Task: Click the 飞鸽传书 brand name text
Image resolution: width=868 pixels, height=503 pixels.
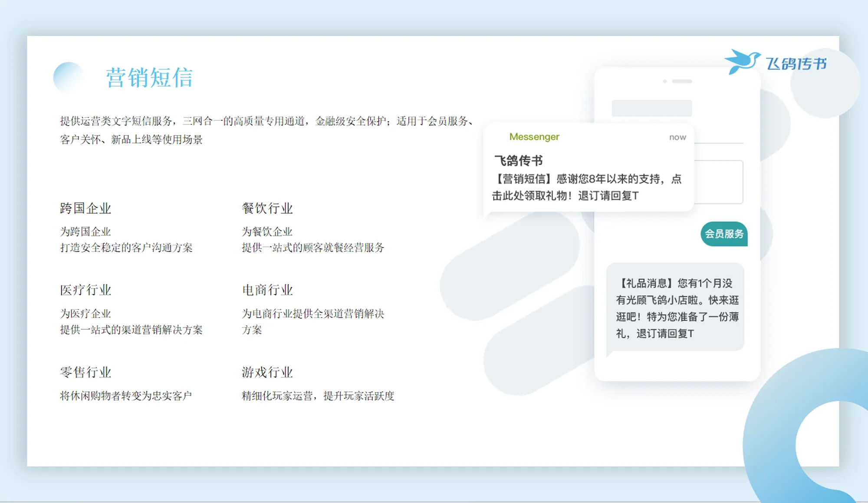Action: [x=796, y=64]
